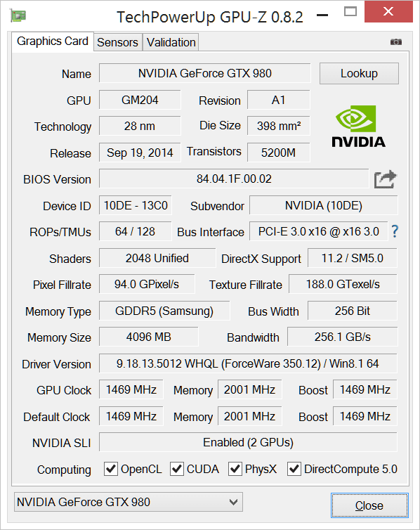Click the bus interface question mark
The height and width of the screenshot is (530, 420).
click(395, 231)
